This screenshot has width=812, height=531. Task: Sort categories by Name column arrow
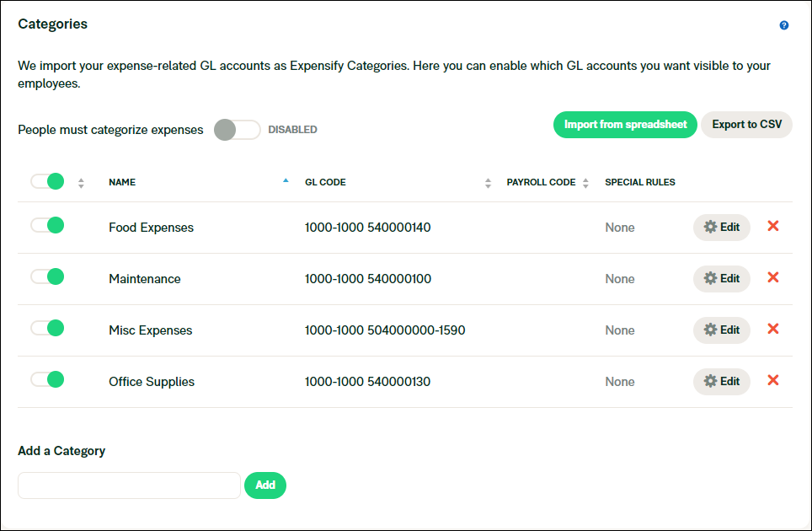pyautogui.click(x=286, y=180)
